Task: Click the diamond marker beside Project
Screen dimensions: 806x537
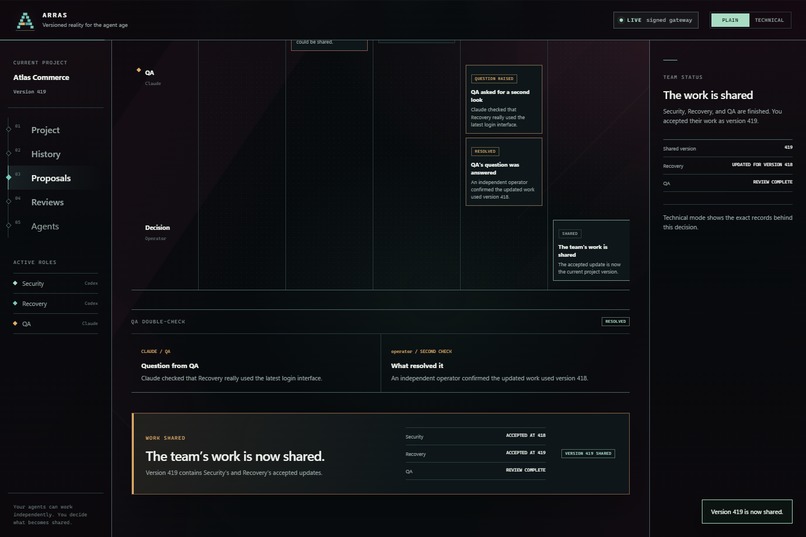Action: tap(9, 129)
